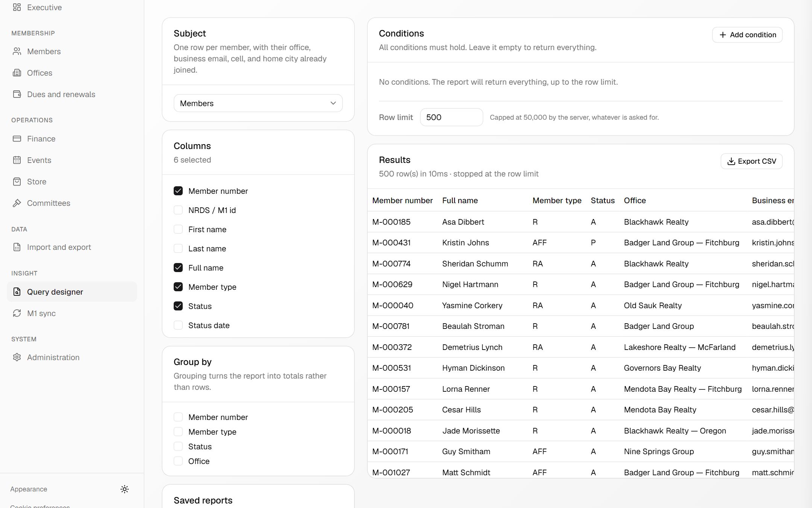The height and width of the screenshot is (508, 812).
Task: Open Import and export
Action: tap(72, 247)
